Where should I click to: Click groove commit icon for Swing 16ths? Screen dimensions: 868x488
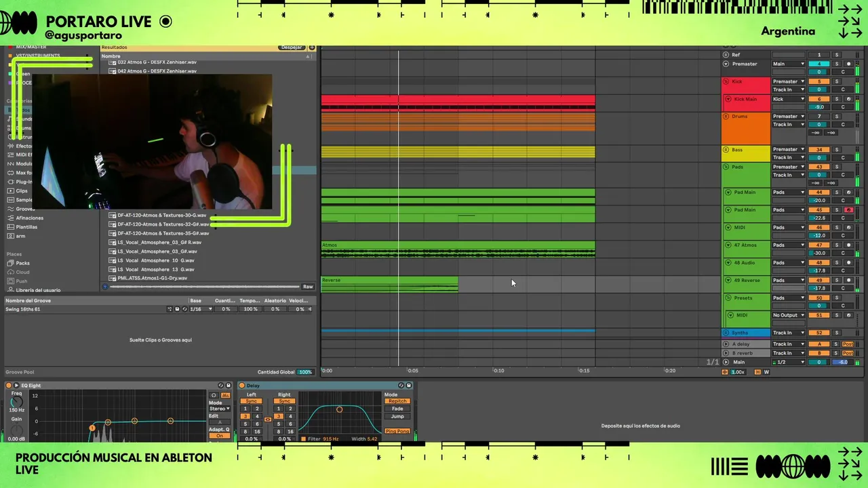tap(170, 309)
